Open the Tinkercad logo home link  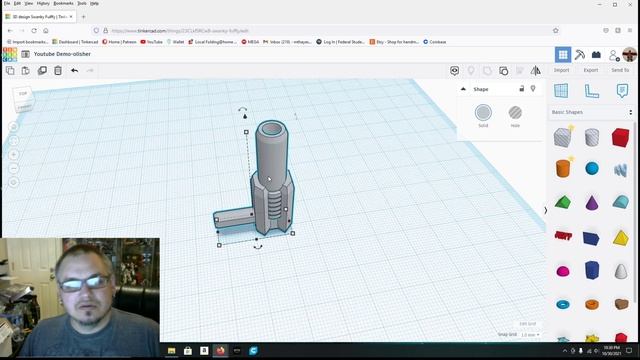click(x=10, y=54)
